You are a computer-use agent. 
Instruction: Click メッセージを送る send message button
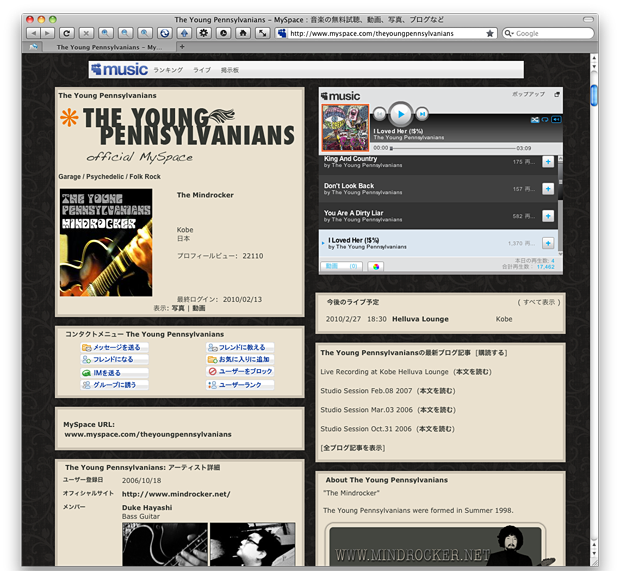coord(115,347)
